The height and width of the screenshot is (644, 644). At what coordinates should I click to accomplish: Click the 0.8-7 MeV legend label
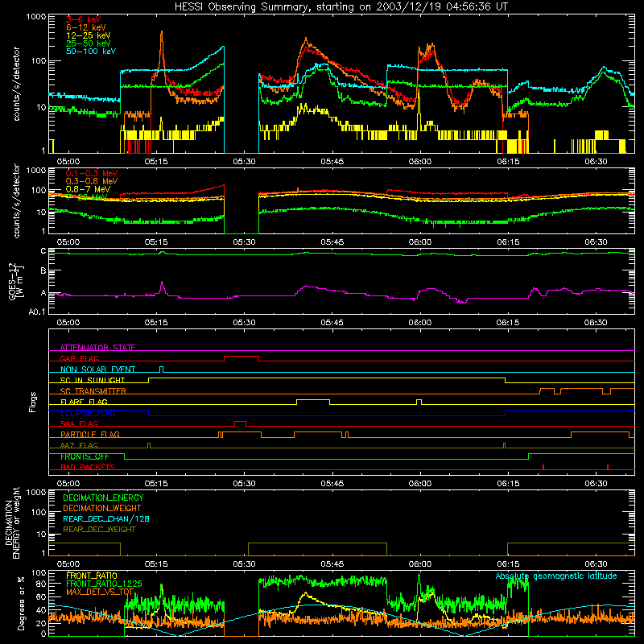88,189
